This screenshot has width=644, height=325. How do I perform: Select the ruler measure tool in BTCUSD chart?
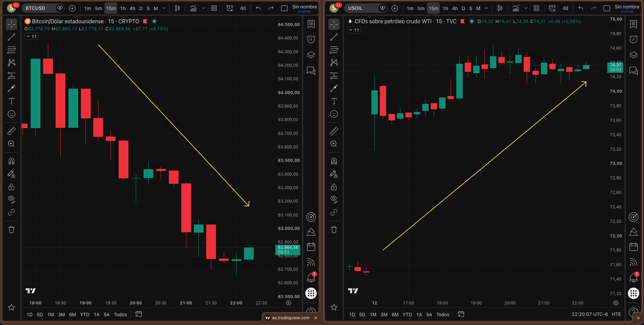click(x=11, y=131)
